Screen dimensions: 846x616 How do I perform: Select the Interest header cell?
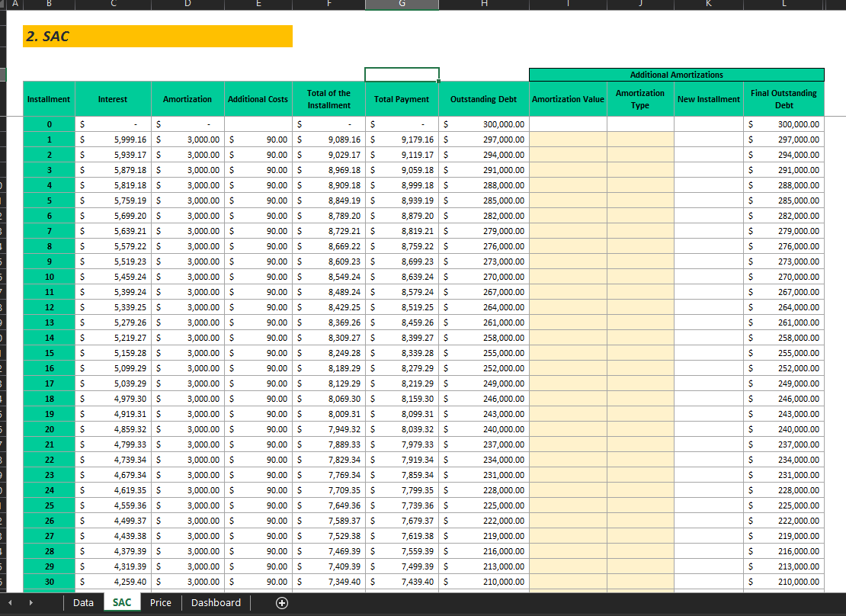click(114, 99)
